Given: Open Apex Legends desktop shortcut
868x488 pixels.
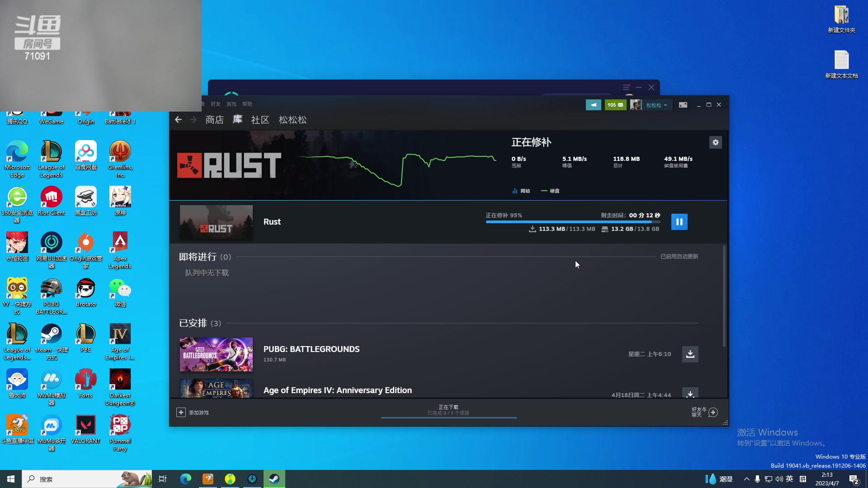Looking at the screenshot, I should 120,250.
